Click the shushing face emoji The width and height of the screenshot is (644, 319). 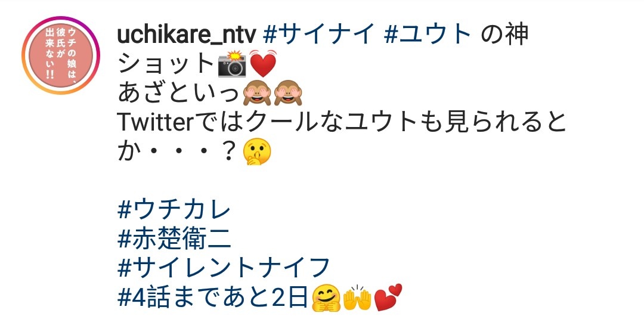(257, 151)
